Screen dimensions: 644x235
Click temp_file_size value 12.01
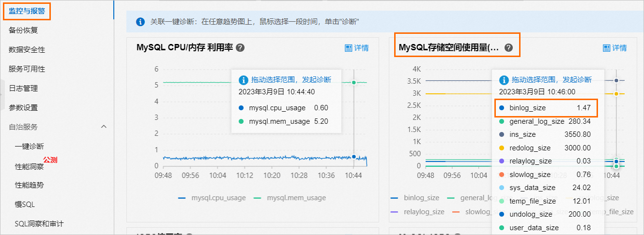pos(582,201)
